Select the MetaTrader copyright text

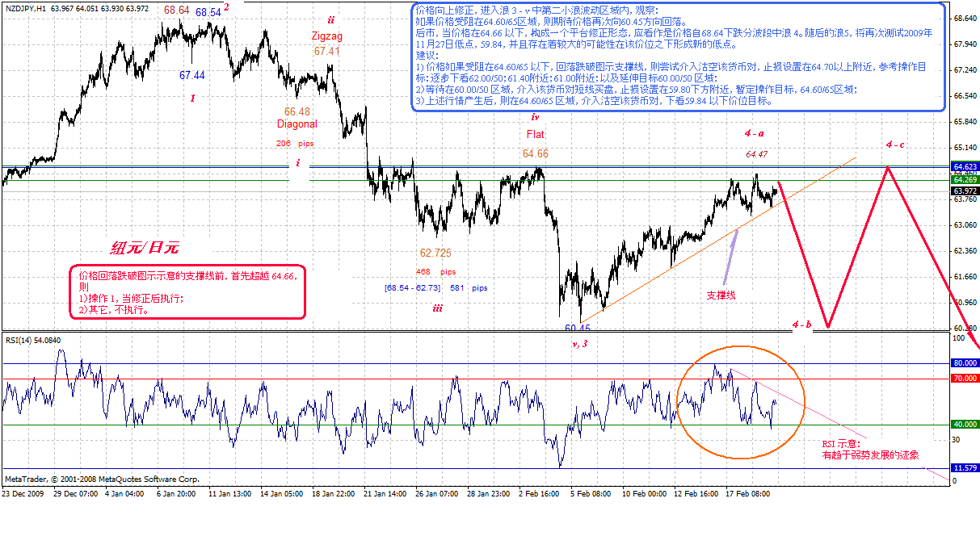tap(102, 479)
